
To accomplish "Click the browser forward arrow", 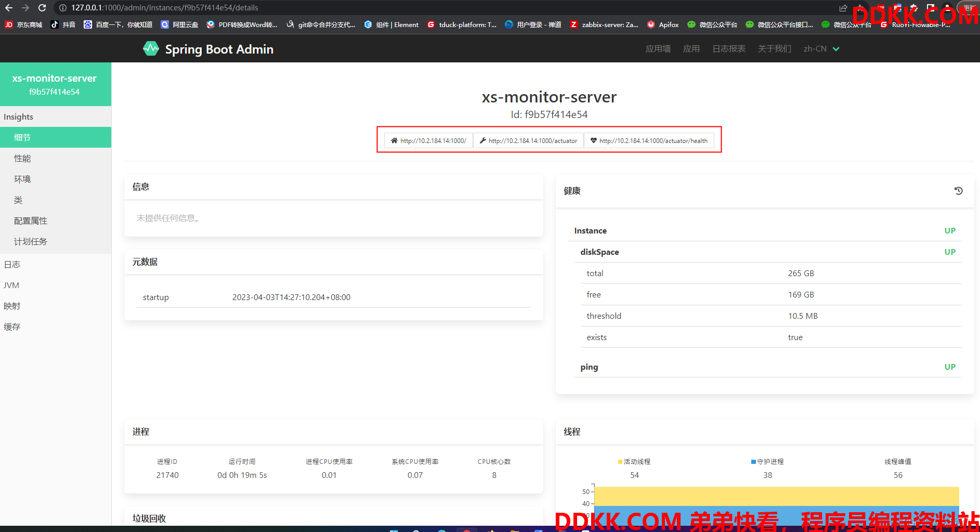I will tap(25, 8).
